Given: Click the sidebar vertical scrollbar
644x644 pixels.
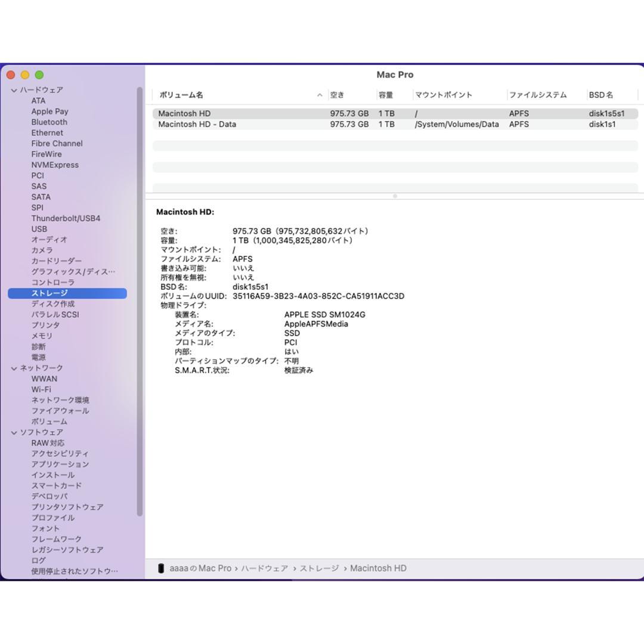Looking at the screenshot, I should [x=140, y=301].
